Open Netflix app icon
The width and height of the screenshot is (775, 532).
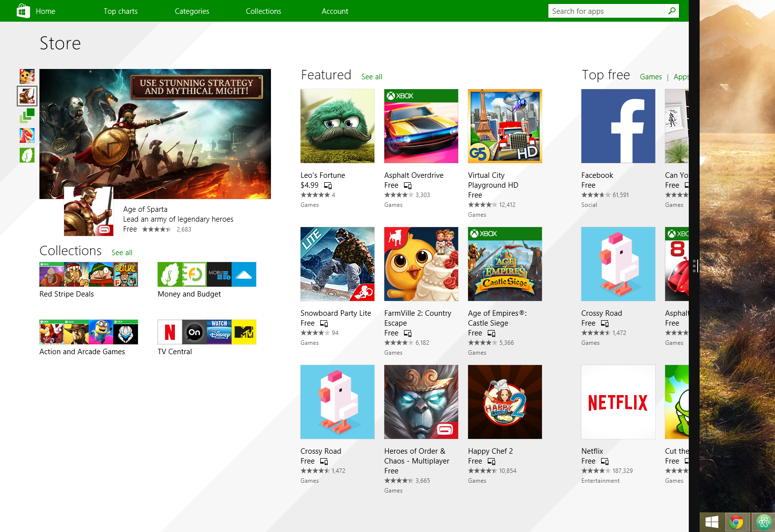click(x=618, y=402)
